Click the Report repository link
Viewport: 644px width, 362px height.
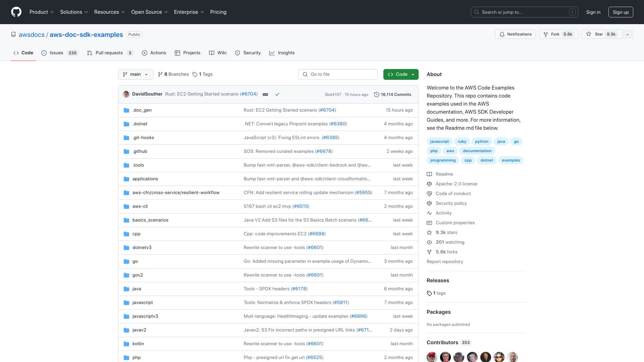click(445, 262)
